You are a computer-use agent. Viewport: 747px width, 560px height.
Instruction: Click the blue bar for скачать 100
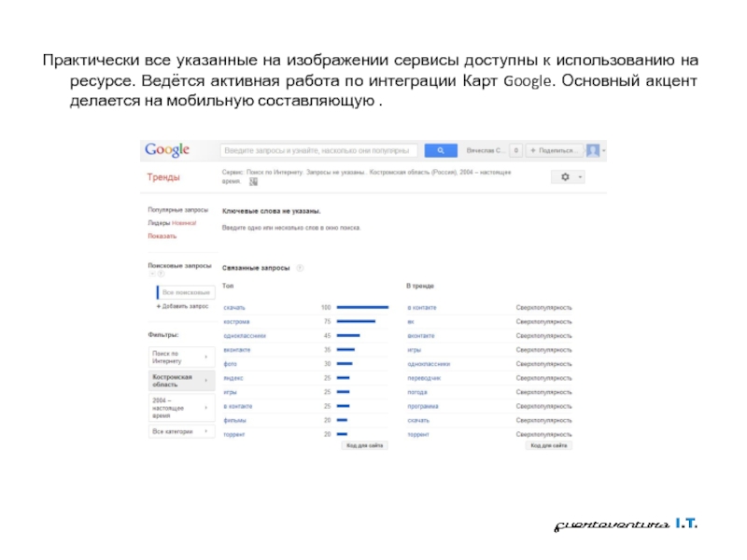[x=362, y=308]
